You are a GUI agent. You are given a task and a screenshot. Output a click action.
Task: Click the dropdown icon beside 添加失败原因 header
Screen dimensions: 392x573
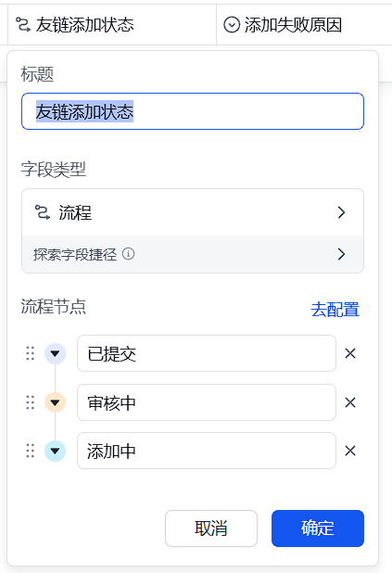point(232,25)
